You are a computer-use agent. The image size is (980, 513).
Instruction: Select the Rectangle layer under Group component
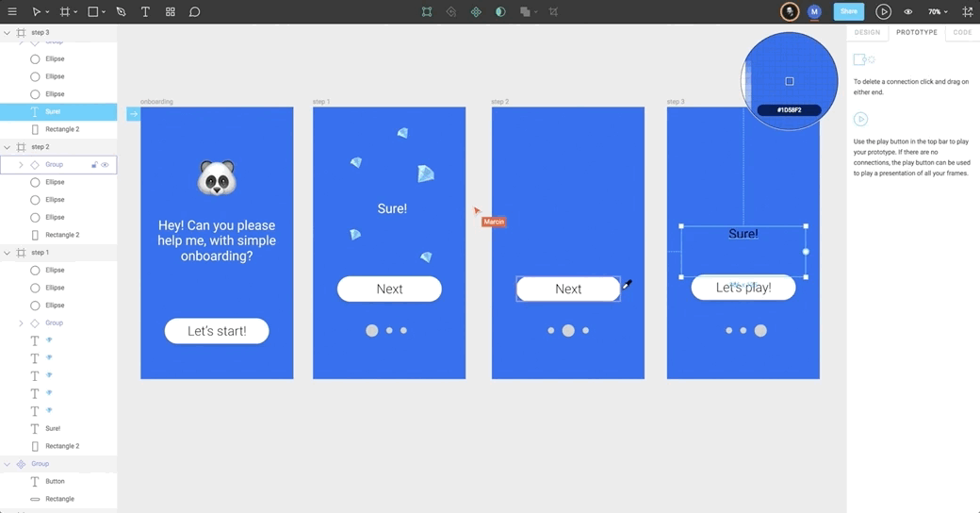[x=58, y=499]
